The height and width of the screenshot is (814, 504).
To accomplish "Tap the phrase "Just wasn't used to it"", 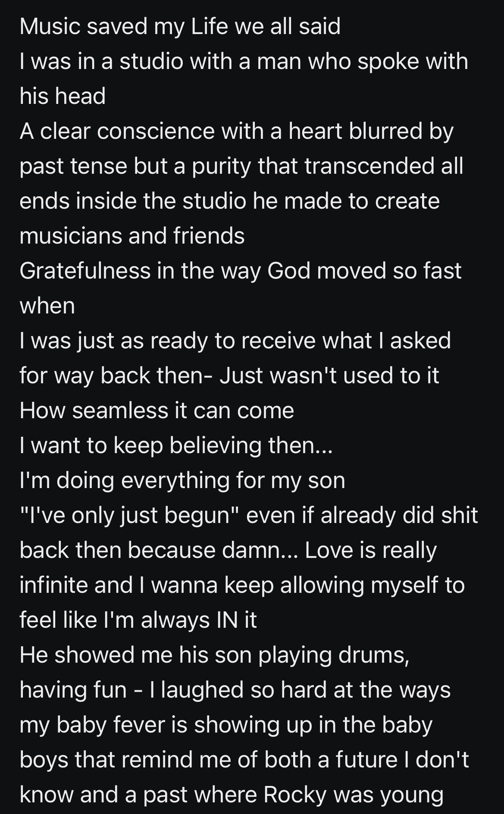I will click(329, 376).
